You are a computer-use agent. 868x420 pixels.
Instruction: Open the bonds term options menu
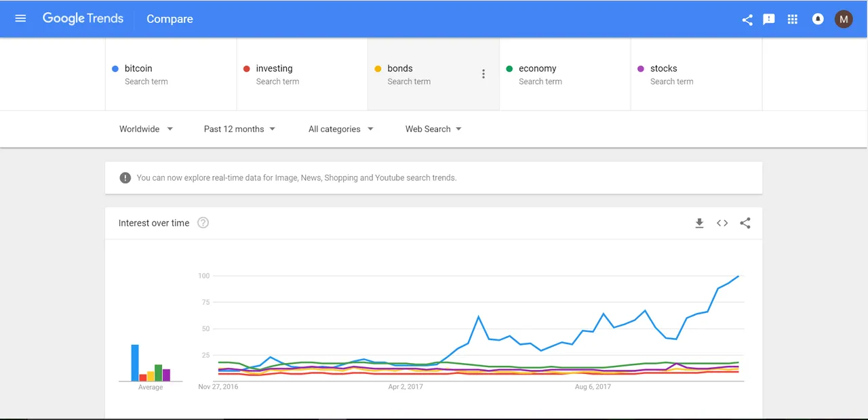[484, 74]
